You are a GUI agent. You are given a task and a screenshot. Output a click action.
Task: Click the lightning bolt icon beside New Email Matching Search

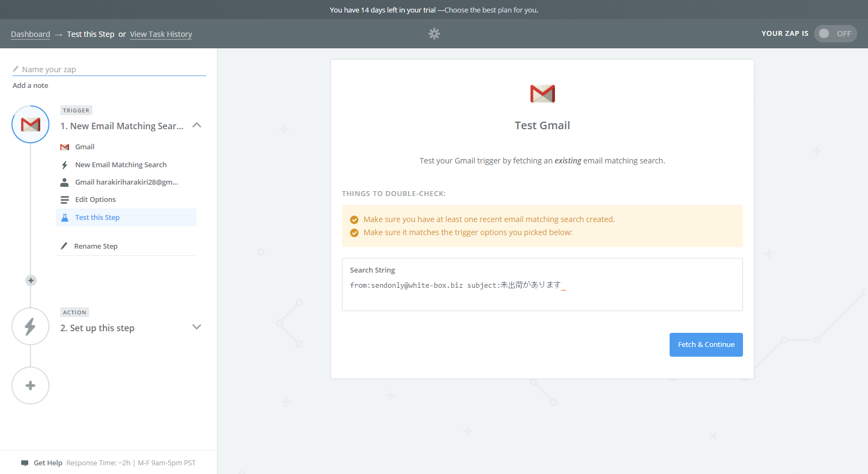tap(65, 165)
